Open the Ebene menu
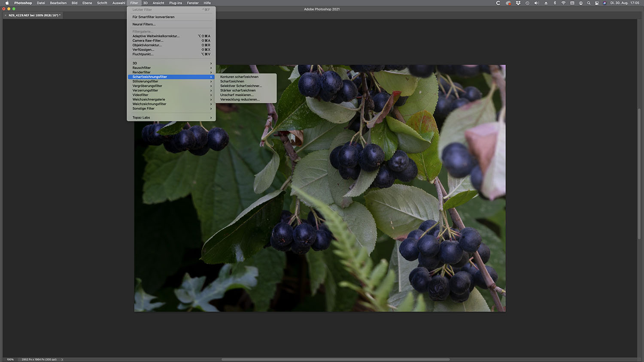 (87, 3)
